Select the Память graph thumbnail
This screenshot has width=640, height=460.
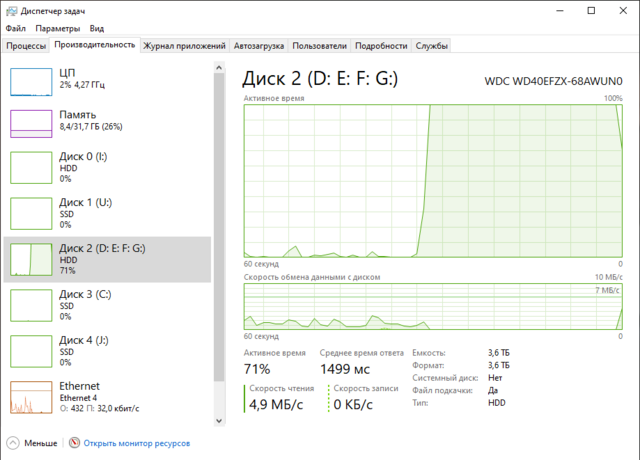click(x=30, y=123)
